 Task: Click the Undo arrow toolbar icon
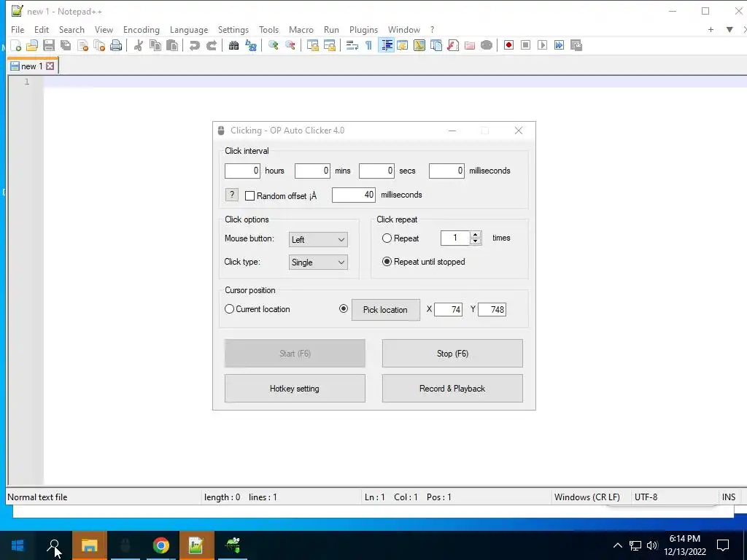[194, 45]
